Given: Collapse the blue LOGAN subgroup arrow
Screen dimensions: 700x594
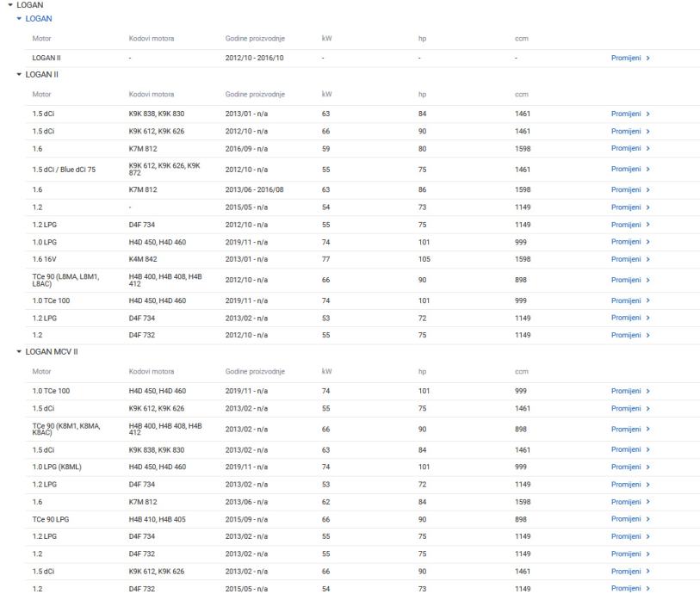Looking at the screenshot, I should [x=19, y=19].
